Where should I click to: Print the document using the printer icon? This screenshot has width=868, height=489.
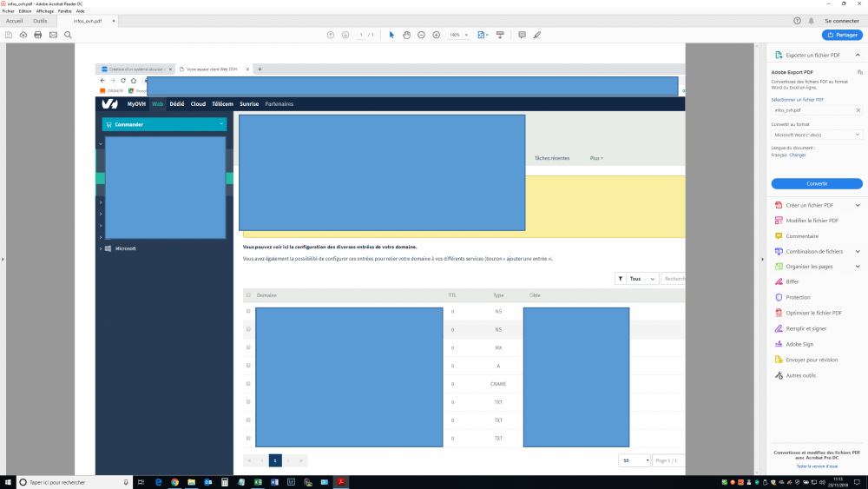(37, 35)
